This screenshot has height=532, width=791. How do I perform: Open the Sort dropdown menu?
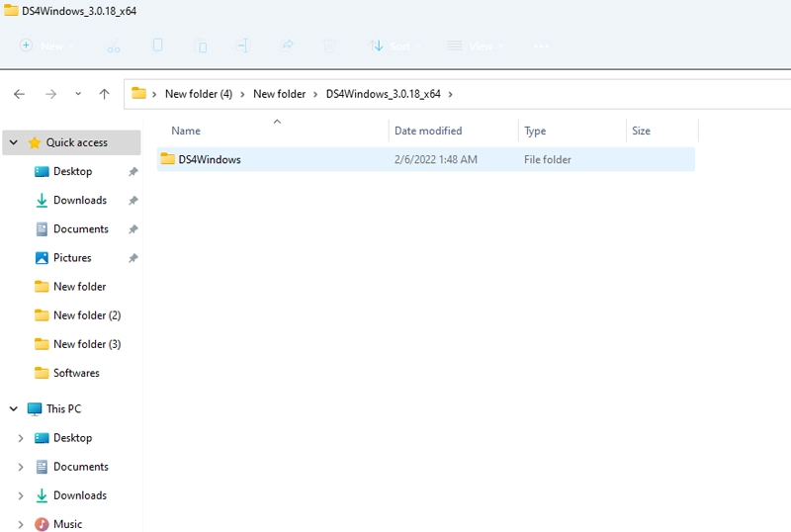[x=395, y=45]
